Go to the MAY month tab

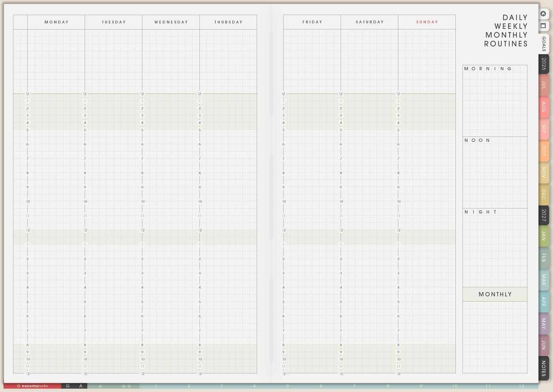[544, 324]
